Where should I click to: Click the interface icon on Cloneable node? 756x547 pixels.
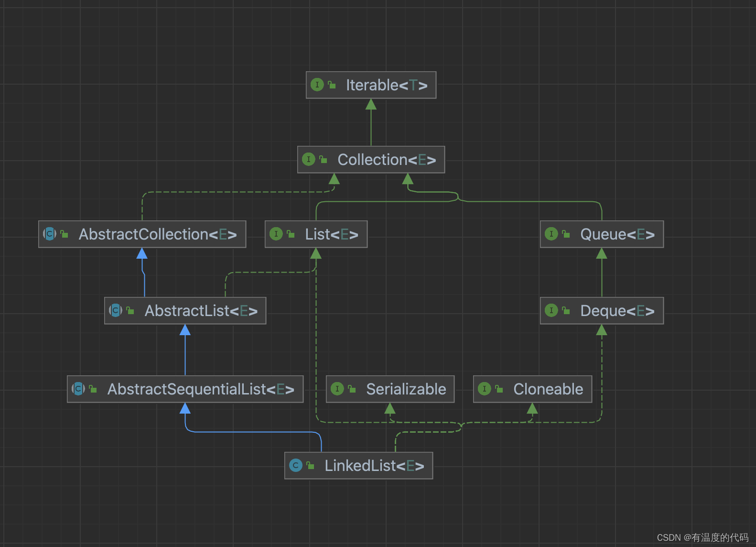pos(484,389)
